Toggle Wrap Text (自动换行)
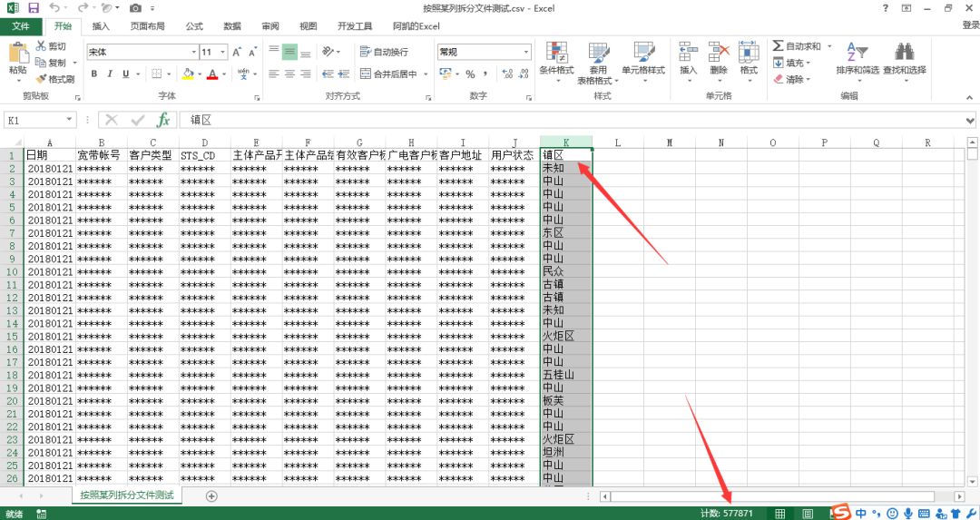The width and height of the screenshot is (980, 520). (385, 52)
